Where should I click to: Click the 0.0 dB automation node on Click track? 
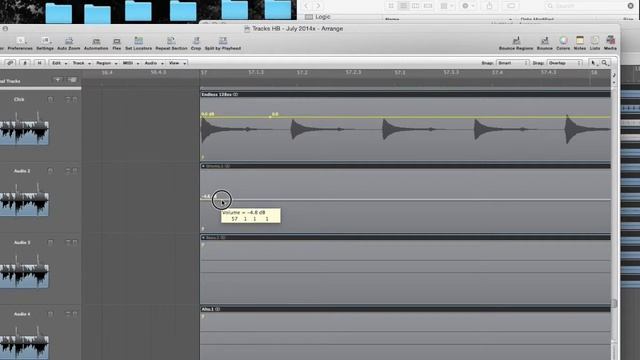click(x=201, y=117)
